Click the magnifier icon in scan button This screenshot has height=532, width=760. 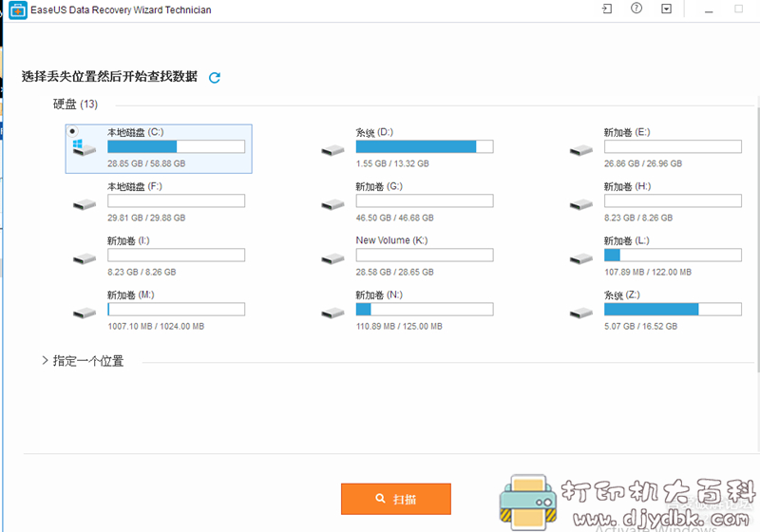pyautogui.click(x=381, y=498)
